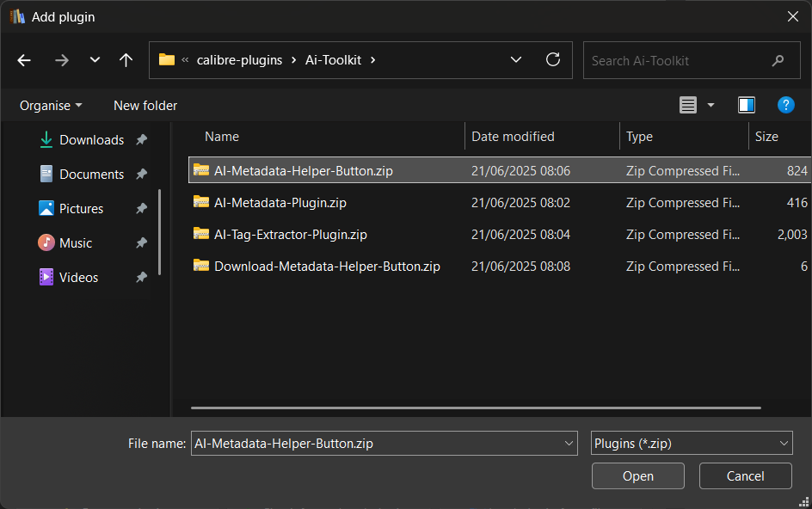Open Documents in the sidebar
This screenshot has height=509, width=812.
[x=92, y=174]
